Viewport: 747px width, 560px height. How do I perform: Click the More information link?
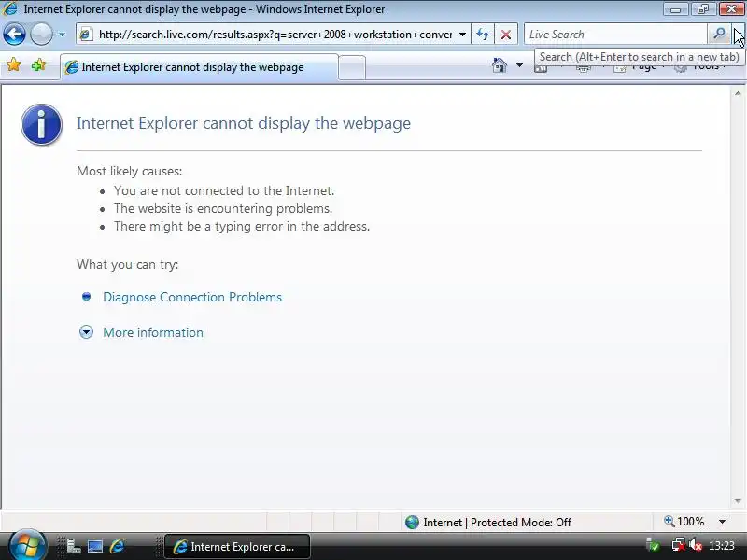[153, 332]
